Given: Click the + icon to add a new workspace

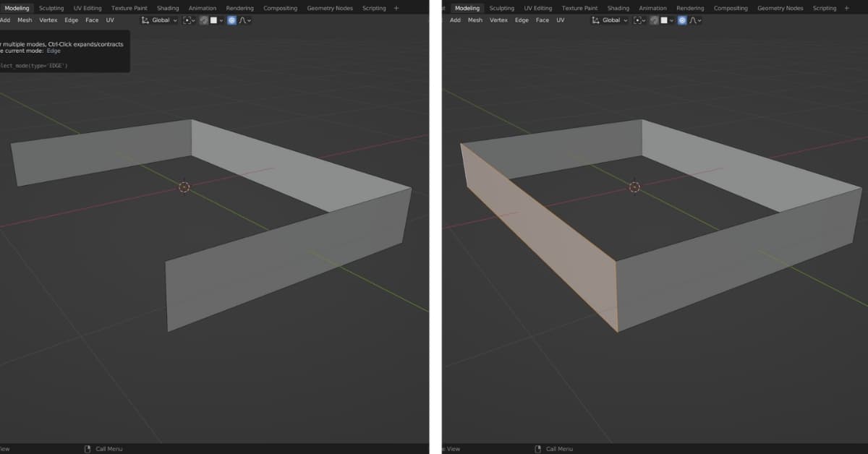Looking at the screenshot, I should (396, 8).
